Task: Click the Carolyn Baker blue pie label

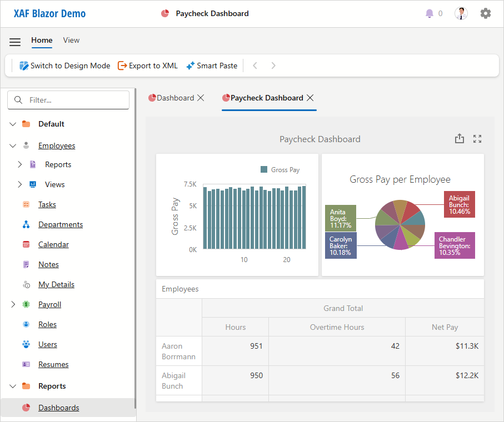Action: [x=341, y=245]
